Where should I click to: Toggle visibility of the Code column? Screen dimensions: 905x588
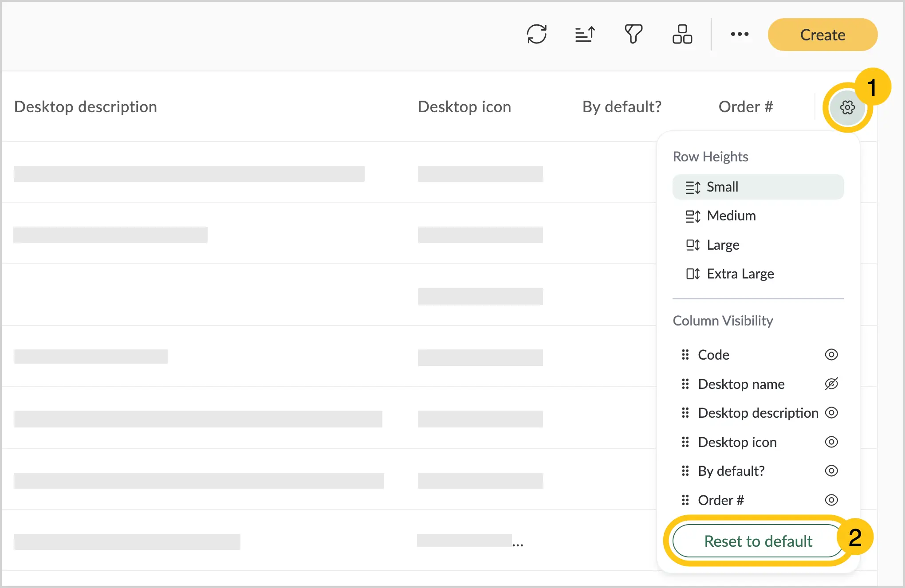pyautogui.click(x=831, y=355)
